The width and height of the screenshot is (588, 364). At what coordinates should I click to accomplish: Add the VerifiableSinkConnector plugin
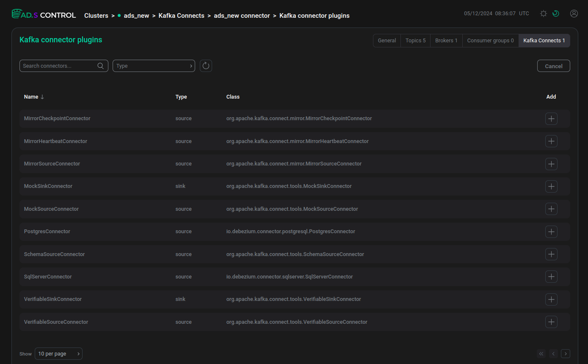pos(551,299)
